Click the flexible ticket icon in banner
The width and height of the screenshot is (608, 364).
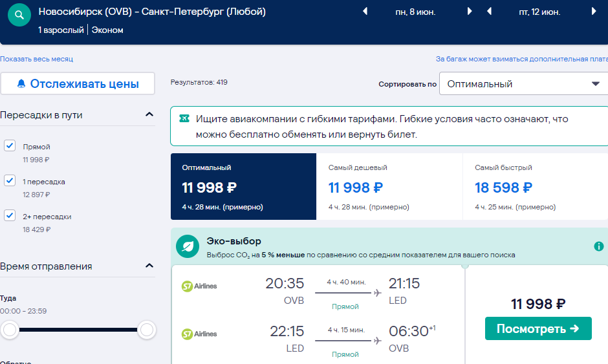(x=184, y=118)
